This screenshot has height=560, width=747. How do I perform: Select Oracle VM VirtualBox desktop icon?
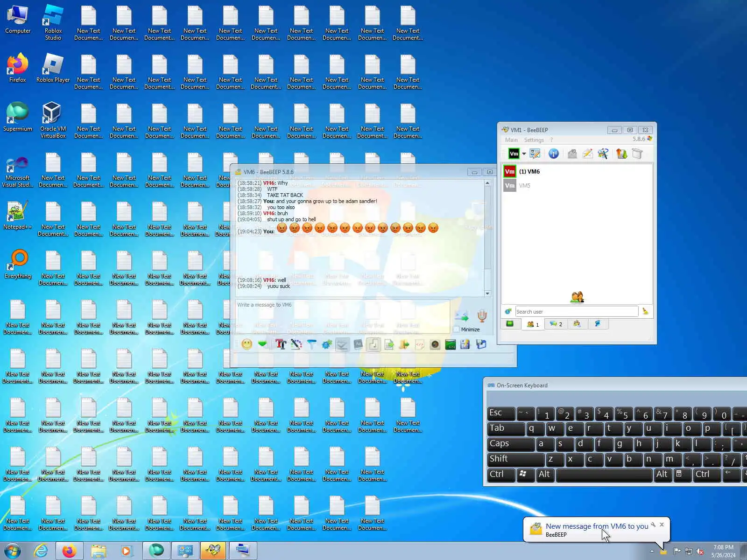tap(53, 120)
